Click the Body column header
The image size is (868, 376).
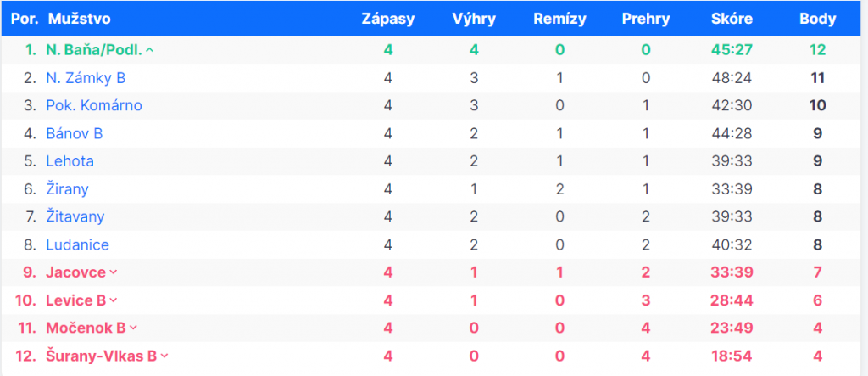click(x=817, y=19)
